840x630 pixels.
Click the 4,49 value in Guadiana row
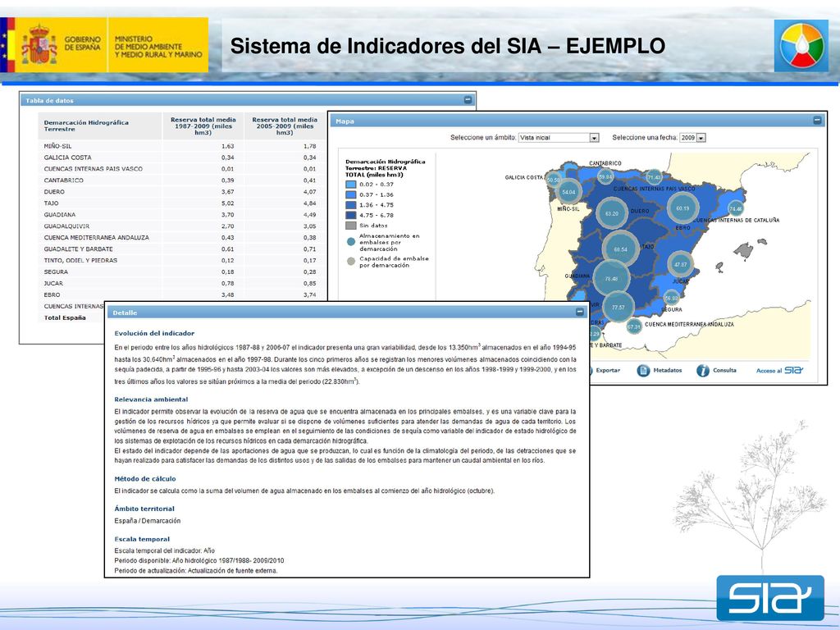point(309,214)
